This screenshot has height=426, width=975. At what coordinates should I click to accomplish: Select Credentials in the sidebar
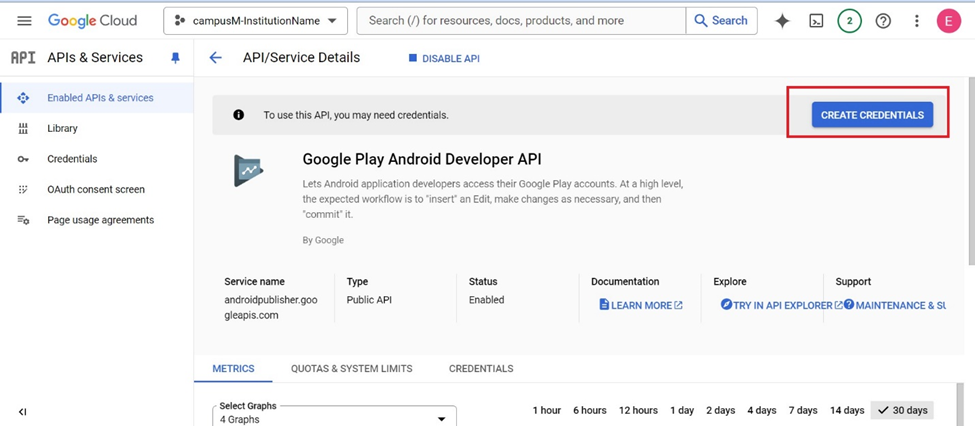pyautogui.click(x=97, y=159)
